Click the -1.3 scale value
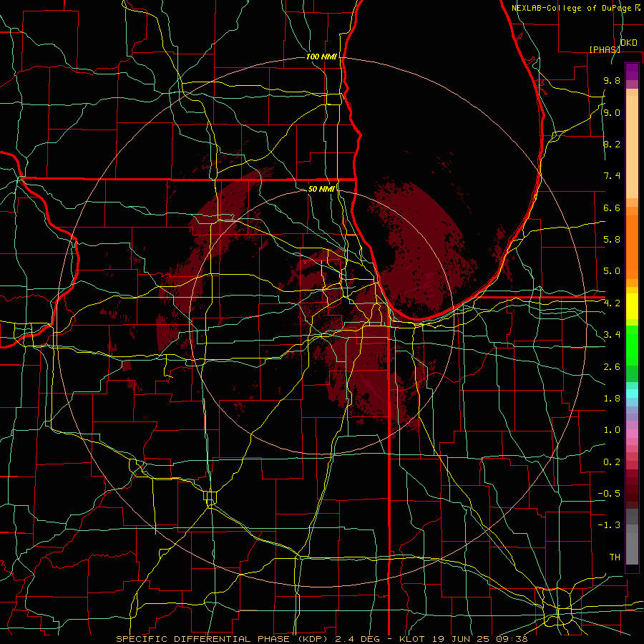Screen dimensions: 644x644 point(609,525)
